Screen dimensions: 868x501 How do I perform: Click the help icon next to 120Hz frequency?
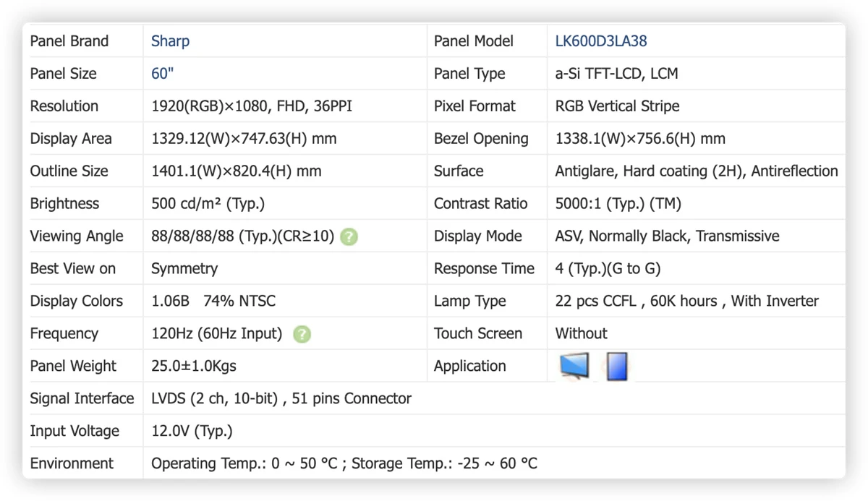pos(302,334)
